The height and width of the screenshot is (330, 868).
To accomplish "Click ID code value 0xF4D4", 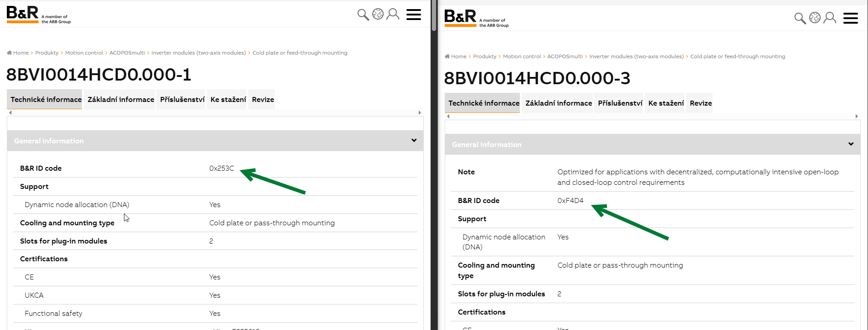I will click(570, 201).
